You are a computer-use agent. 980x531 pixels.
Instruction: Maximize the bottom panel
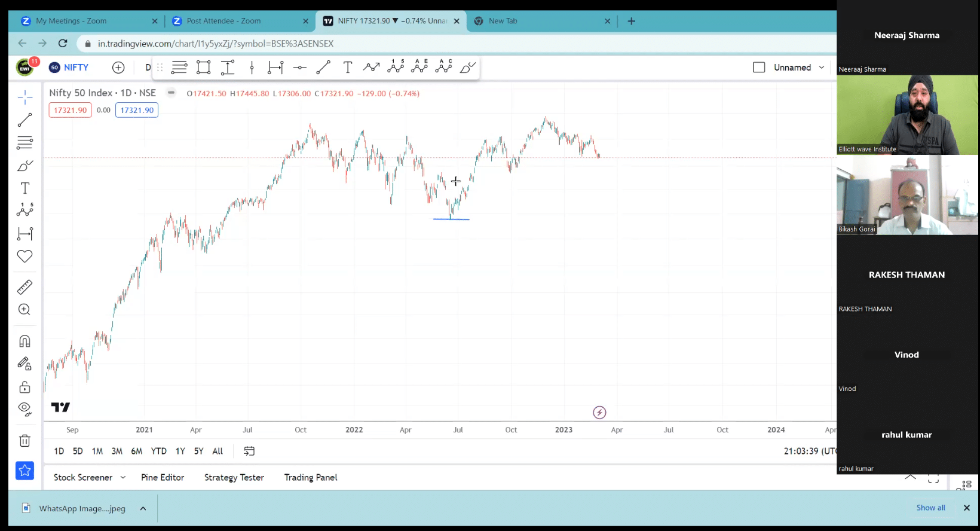[x=933, y=478]
